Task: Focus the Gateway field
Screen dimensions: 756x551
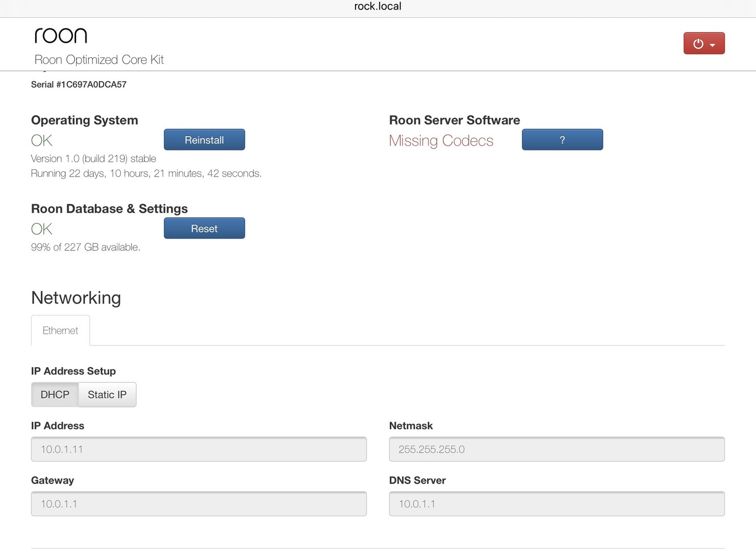Action: [199, 504]
